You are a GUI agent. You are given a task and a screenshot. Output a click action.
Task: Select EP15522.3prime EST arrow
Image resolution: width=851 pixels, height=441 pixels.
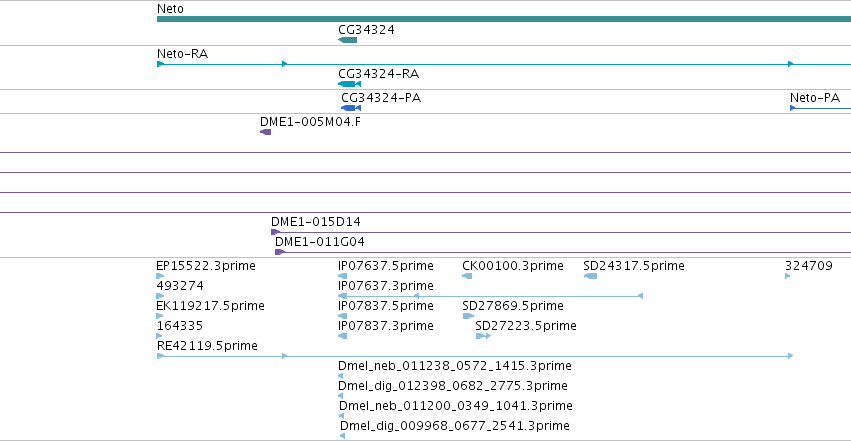pos(160,276)
